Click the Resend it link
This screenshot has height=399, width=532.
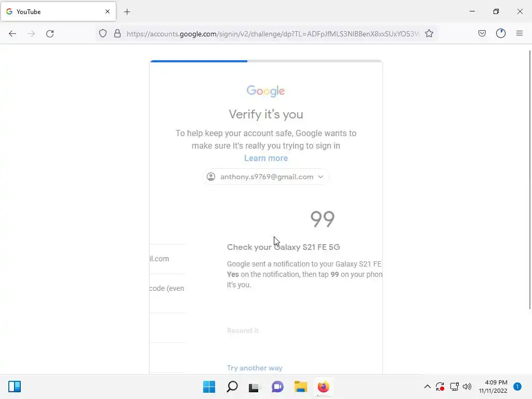243,330
